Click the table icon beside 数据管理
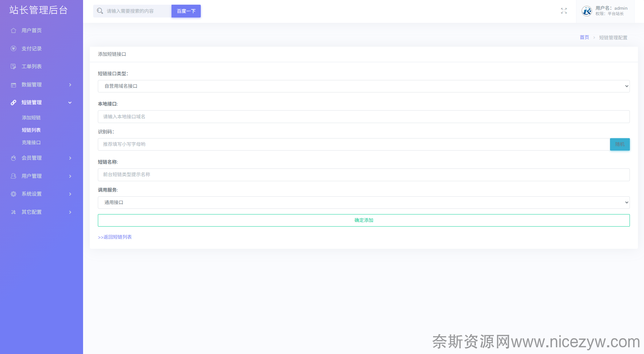 [x=13, y=85]
